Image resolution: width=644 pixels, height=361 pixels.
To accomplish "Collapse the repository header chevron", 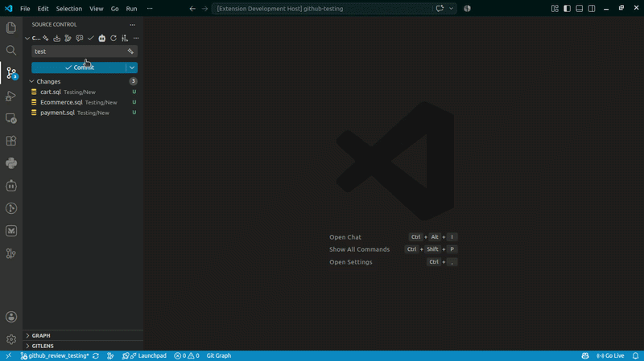I will 27,38.
